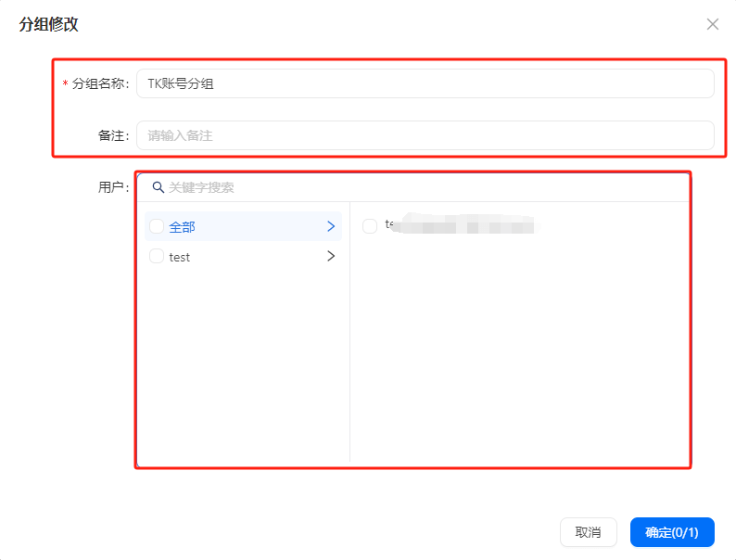This screenshot has width=736, height=560.
Task: Check the user checkbox in right panel
Action: pos(370,226)
